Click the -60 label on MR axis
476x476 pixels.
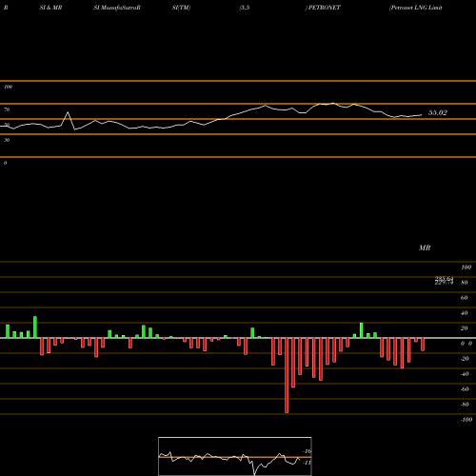[465, 389]
